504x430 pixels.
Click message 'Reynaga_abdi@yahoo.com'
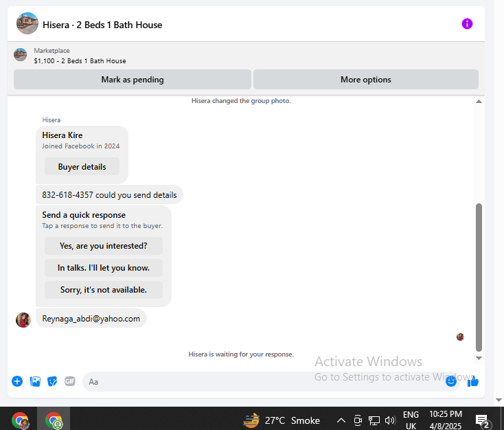[91, 319]
